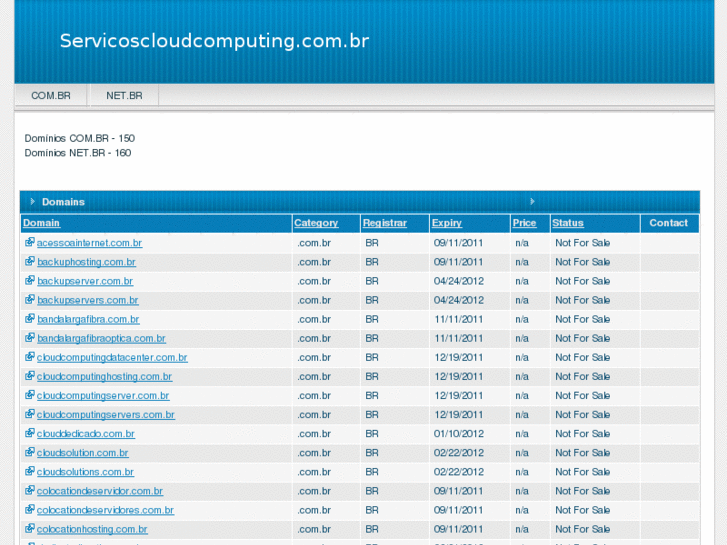Viewport: 727px width, 545px height.
Task: Collapse the Domains panel arrow
Action: coord(32,201)
